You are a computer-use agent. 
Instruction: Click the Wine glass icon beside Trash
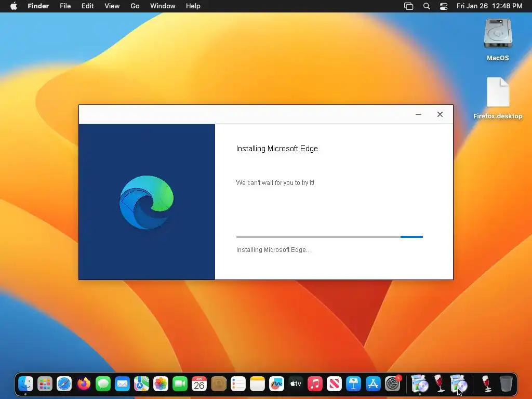(x=486, y=383)
